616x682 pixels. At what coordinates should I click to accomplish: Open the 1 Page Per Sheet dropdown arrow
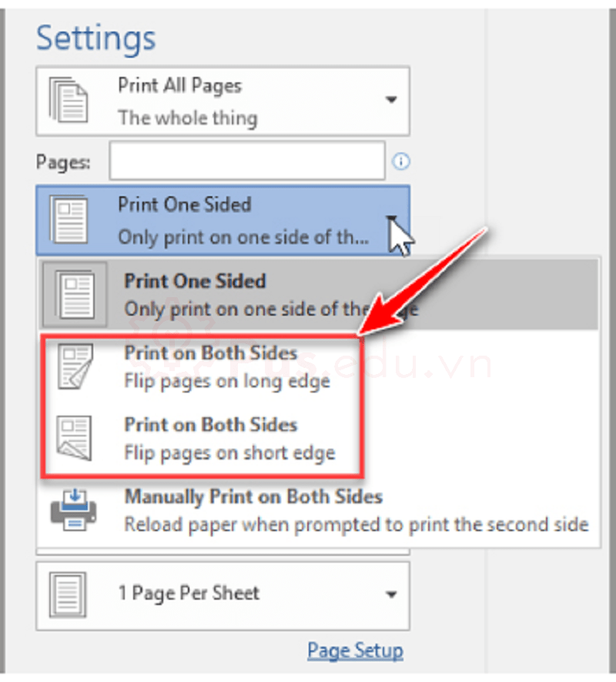(x=391, y=594)
